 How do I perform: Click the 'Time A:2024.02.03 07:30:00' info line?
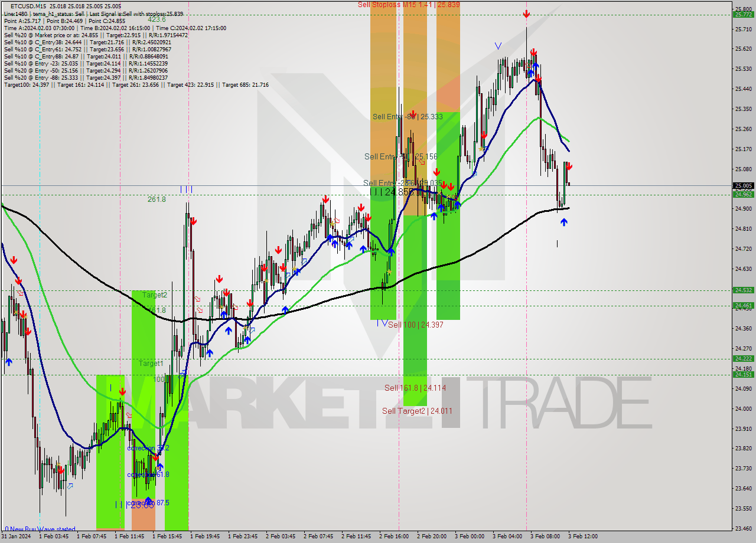115,28
